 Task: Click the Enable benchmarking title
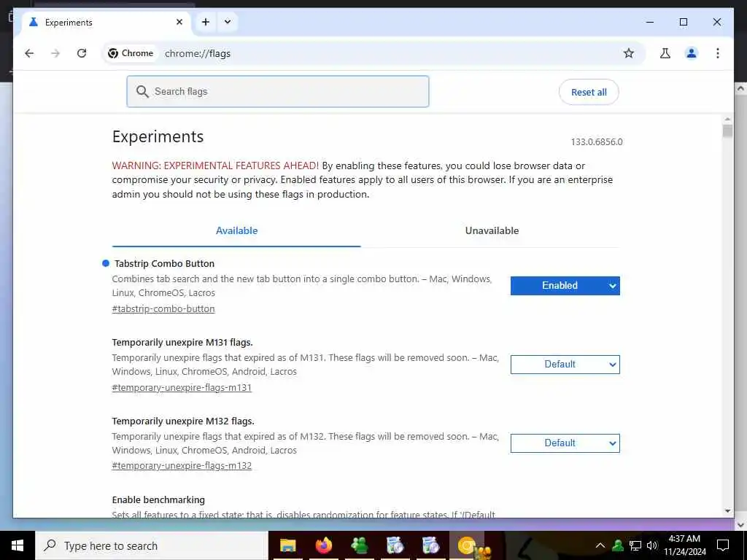coord(158,499)
